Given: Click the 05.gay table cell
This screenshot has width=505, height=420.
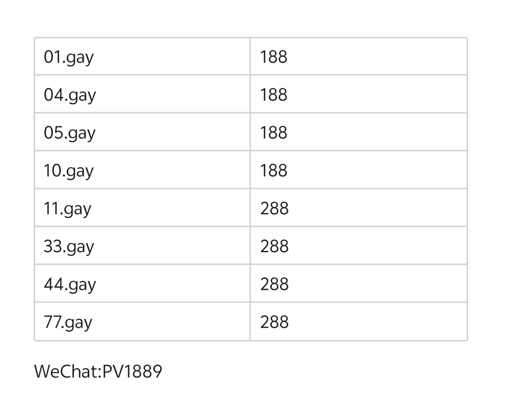Looking at the screenshot, I should coord(70,133).
